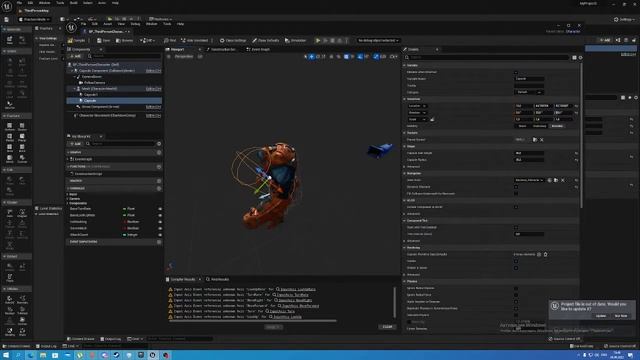Click the Compile button in blueprint toolbar
Image resolution: width=640 pixels, height=360 pixels.
(x=77, y=40)
